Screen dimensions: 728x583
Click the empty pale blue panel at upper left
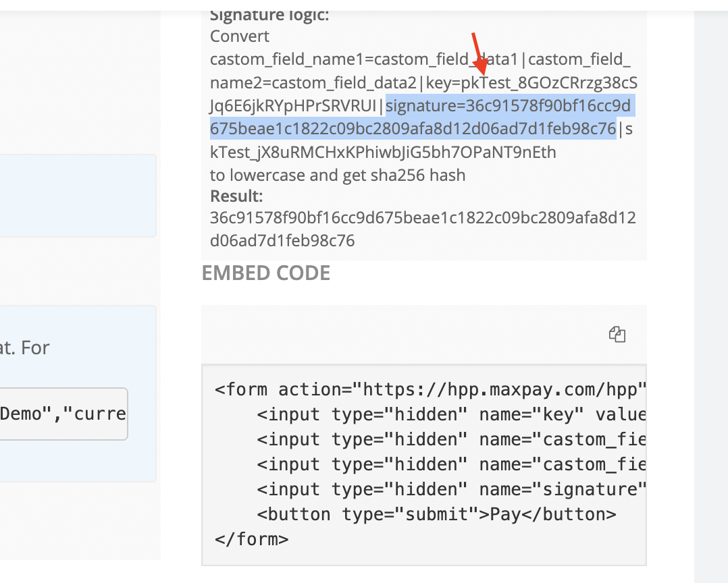[x=78, y=196]
